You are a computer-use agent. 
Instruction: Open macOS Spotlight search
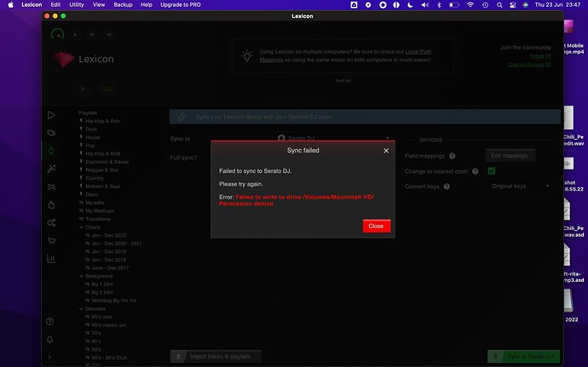click(x=499, y=5)
